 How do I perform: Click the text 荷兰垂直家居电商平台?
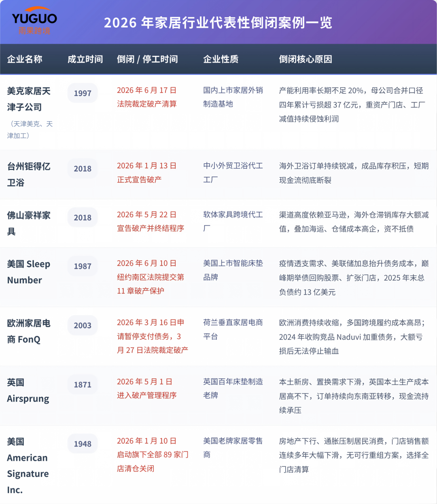pyautogui.click(x=233, y=329)
